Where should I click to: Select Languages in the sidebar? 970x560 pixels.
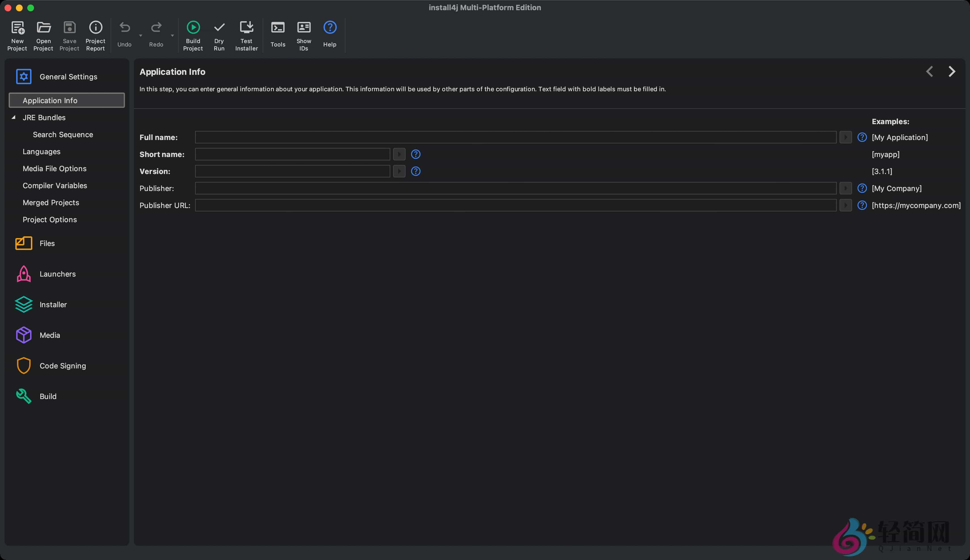(41, 152)
